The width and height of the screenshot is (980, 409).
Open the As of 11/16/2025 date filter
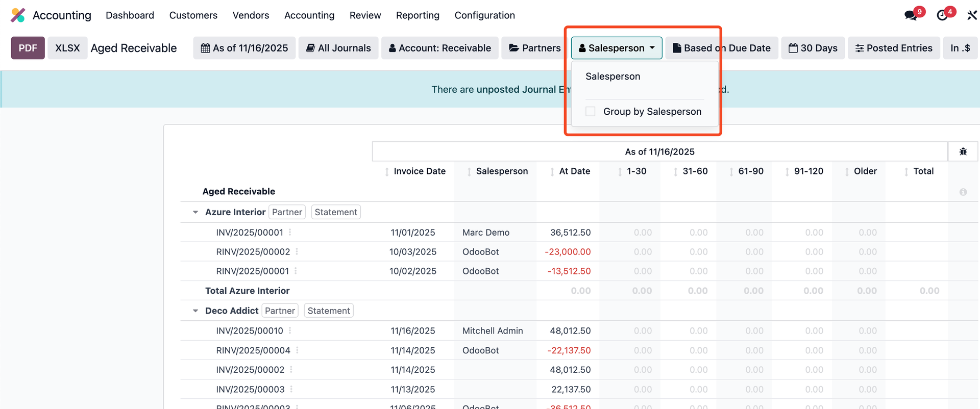click(244, 48)
